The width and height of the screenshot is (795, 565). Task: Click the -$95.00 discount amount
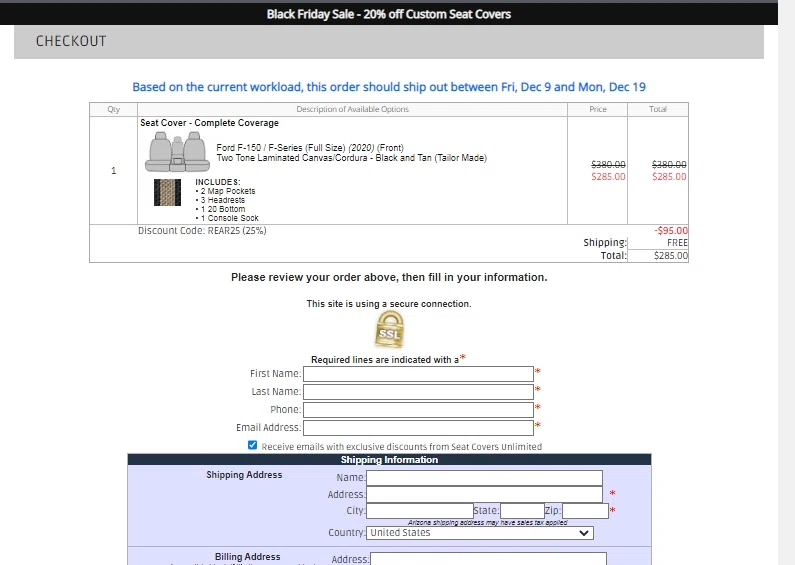[671, 231]
